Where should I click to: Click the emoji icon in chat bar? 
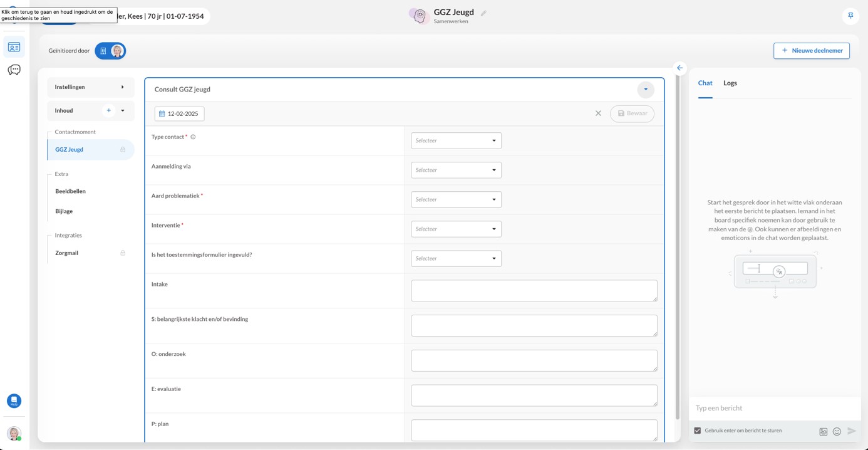[x=837, y=431]
